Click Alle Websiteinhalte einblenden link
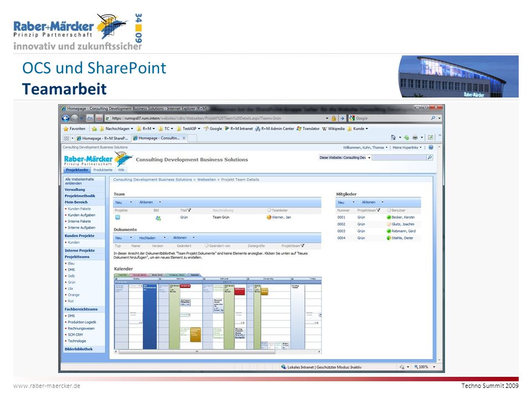 click(79, 181)
